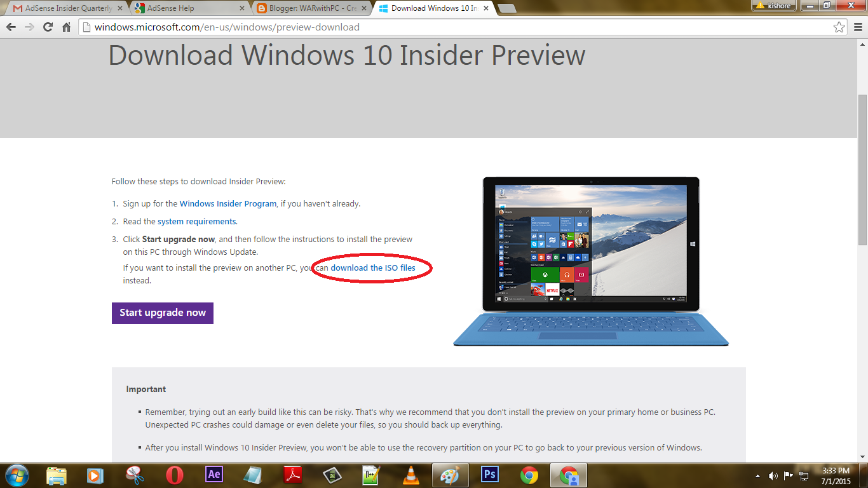This screenshot has height=488, width=868.
Task: Open Windows Explorer from the taskbar
Action: click(x=57, y=475)
